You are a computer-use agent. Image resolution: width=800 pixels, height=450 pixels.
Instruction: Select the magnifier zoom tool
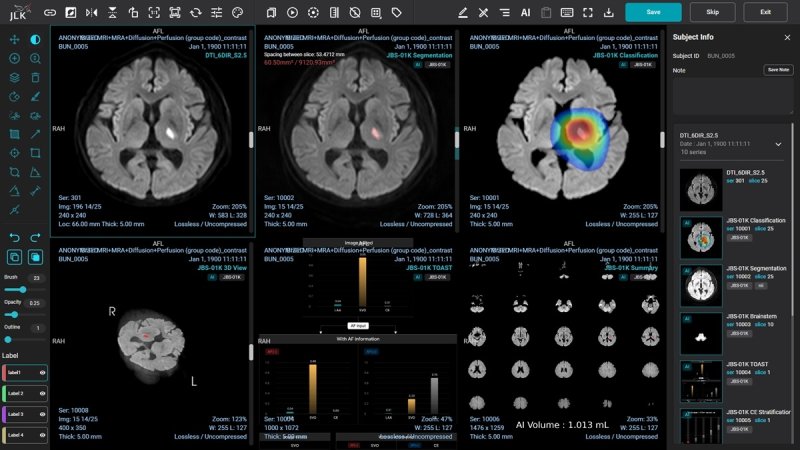click(x=36, y=59)
